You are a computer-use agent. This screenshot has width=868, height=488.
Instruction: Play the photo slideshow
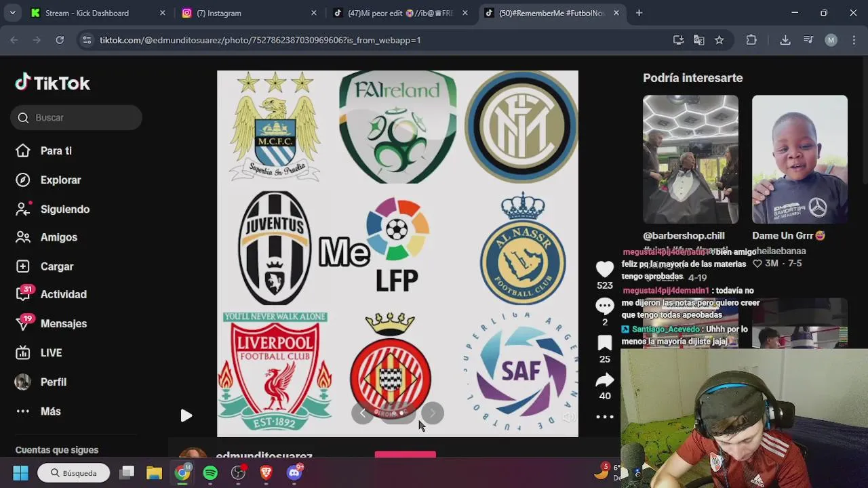(186, 415)
